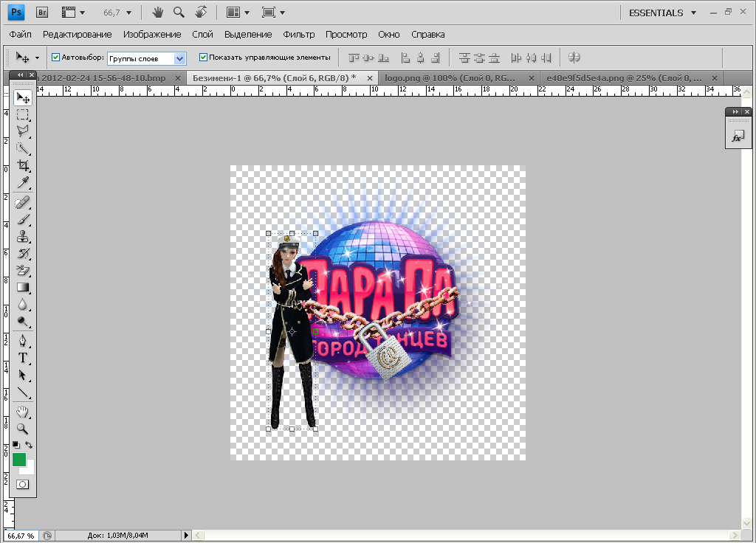Viewport: 756px width, 543px height.
Task: Open the Справка menu
Action: [427, 34]
